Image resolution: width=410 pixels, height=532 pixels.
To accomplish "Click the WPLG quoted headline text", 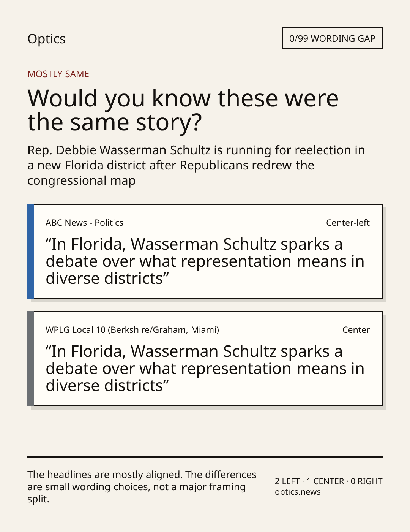I will pyautogui.click(x=205, y=369).
